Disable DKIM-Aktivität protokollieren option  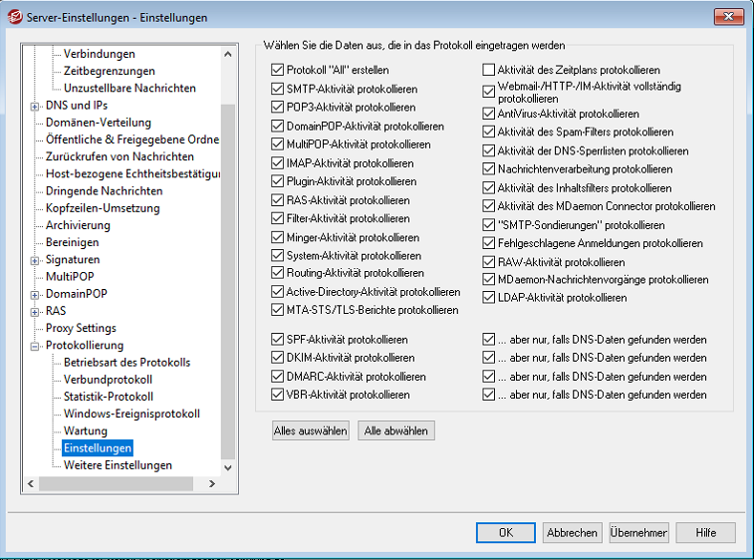278,358
